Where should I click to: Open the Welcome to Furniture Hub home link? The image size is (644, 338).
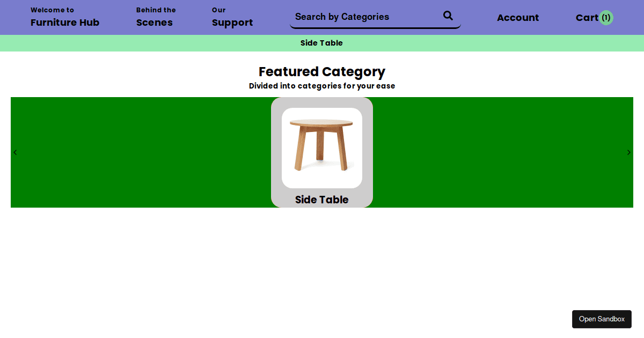coord(65,17)
